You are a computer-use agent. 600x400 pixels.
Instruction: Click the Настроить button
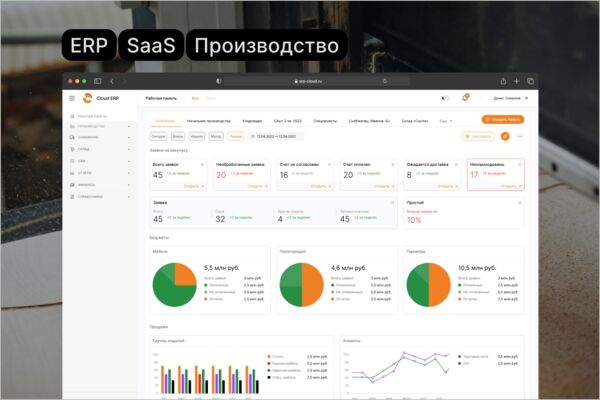[478, 136]
